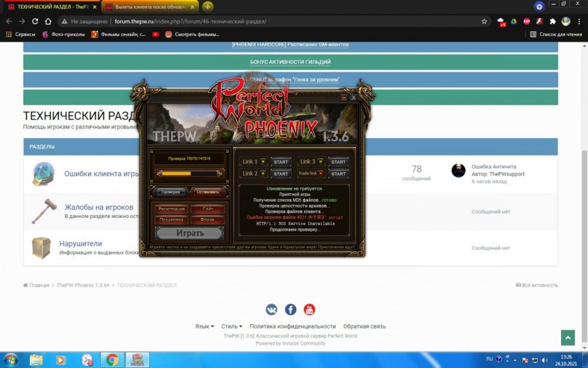Reload the forum page
The image size is (588, 368).
pyautogui.click(x=35, y=21)
